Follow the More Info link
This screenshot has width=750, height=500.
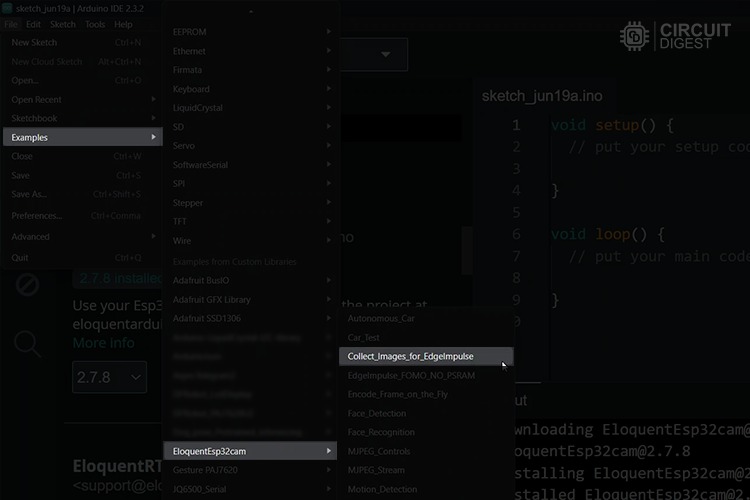(103, 343)
